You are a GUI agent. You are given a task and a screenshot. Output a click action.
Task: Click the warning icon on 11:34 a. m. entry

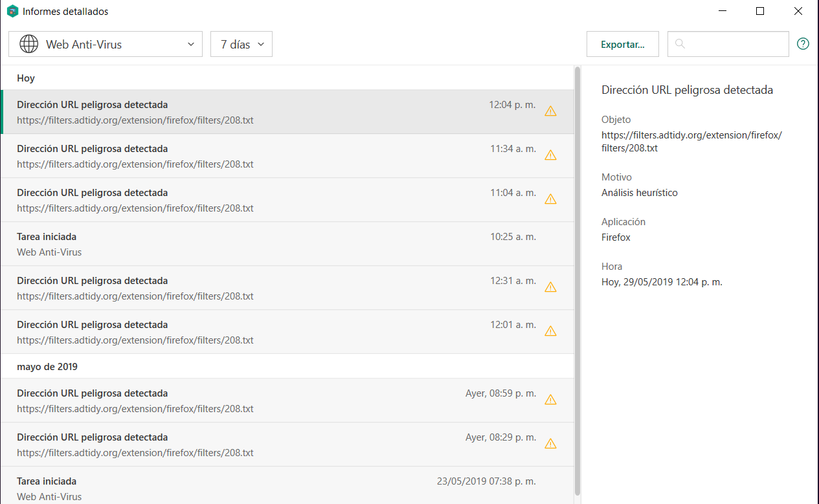click(550, 155)
